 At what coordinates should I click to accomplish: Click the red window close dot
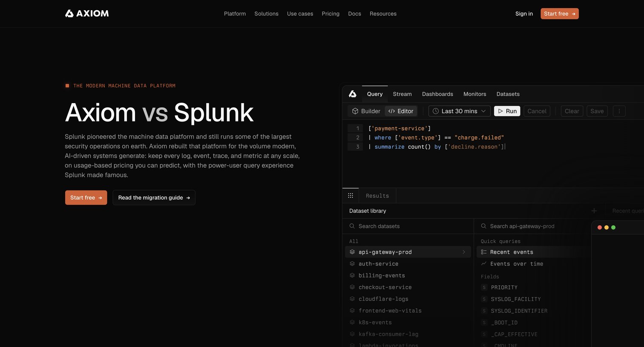[x=600, y=227]
